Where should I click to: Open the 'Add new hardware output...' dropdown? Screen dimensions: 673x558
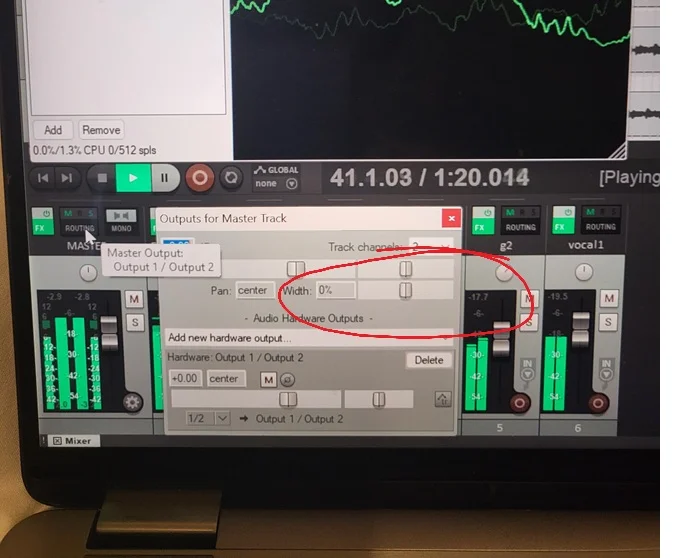click(x=309, y=338)
